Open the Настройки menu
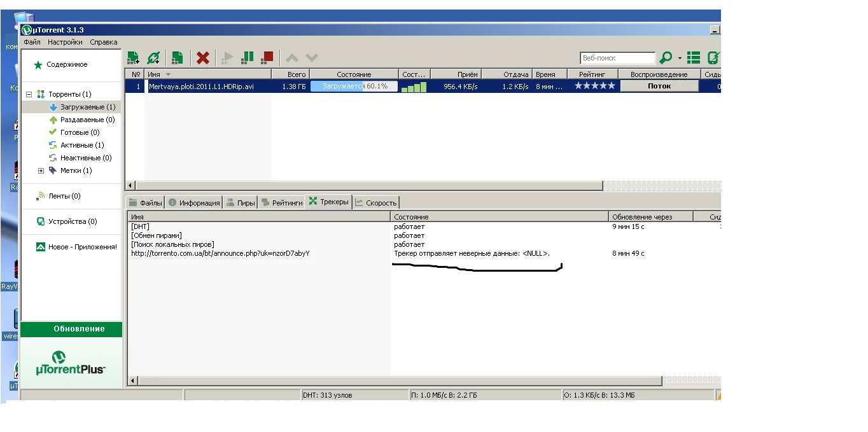Screen dimensions: 868x432 [65, 42]
